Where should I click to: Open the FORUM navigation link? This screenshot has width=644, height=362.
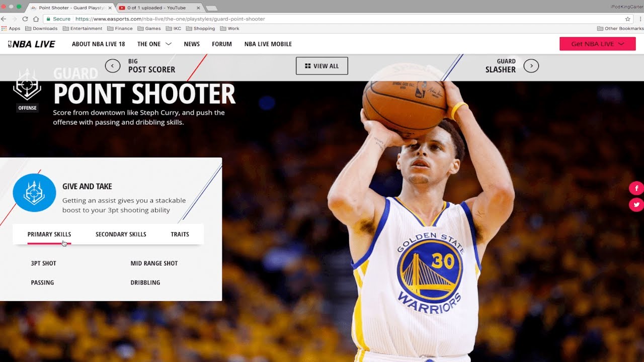[x=222, y=44]
